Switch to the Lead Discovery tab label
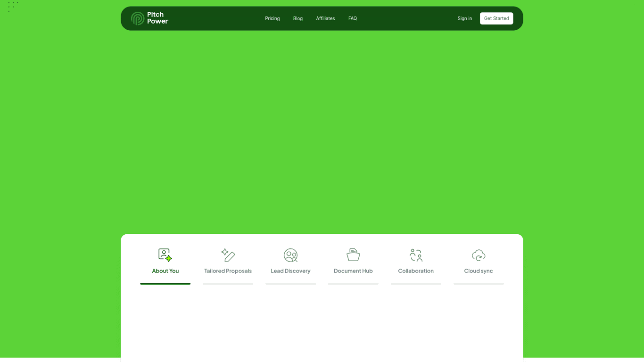 [290, 271]
